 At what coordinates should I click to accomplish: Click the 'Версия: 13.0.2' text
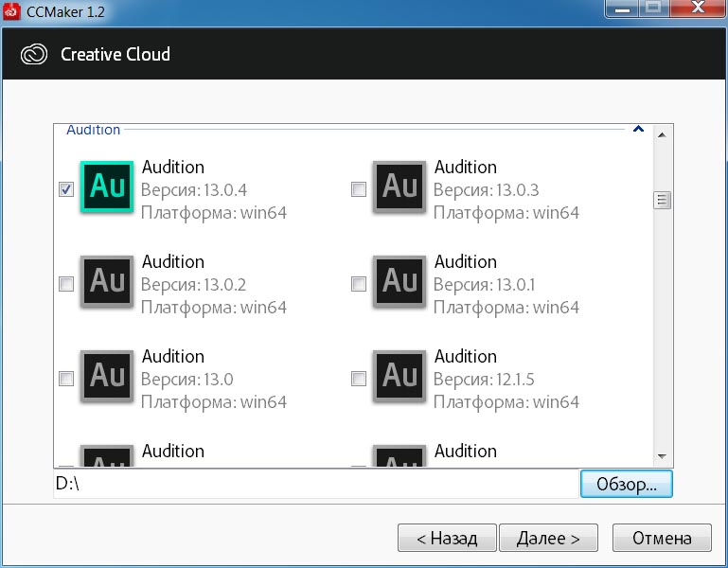(x=194, y=285)
